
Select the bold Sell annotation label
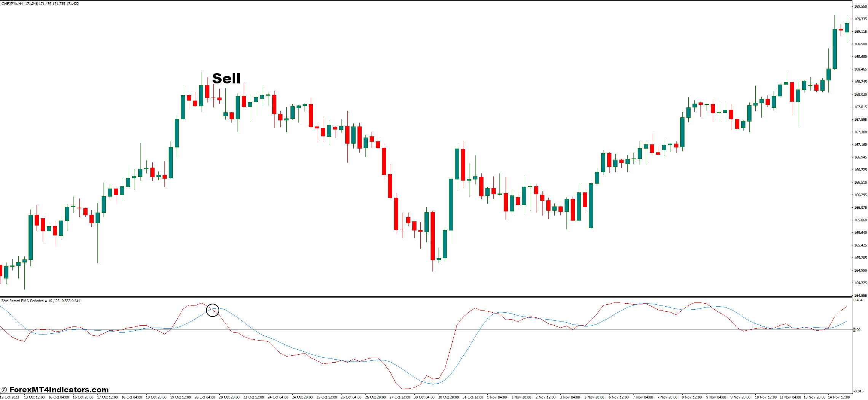tap(226, 78)
